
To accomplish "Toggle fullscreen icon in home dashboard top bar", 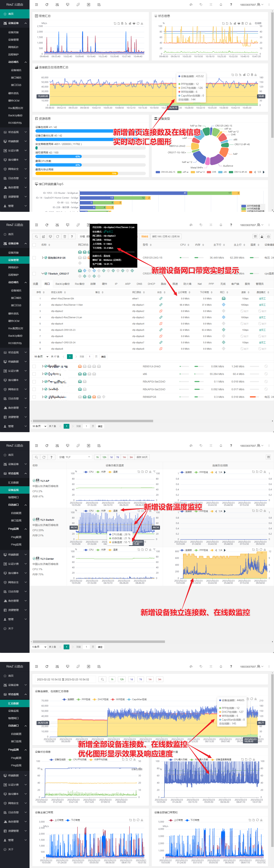I will tap(211, 5).
